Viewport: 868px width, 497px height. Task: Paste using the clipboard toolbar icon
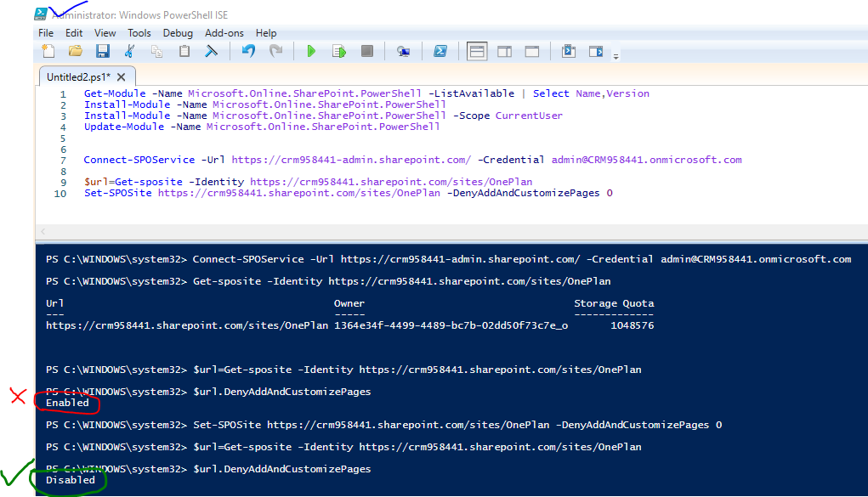(184, 52)
